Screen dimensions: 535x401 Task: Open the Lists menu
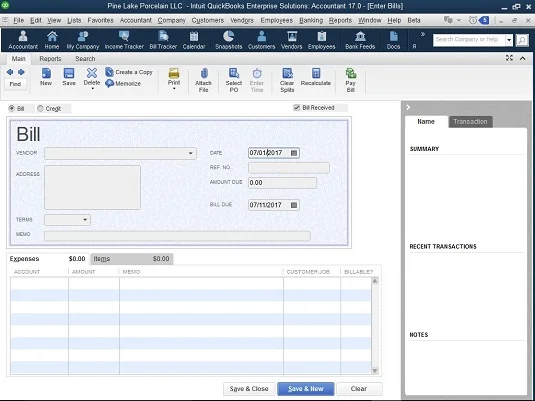tap(74, 20)
